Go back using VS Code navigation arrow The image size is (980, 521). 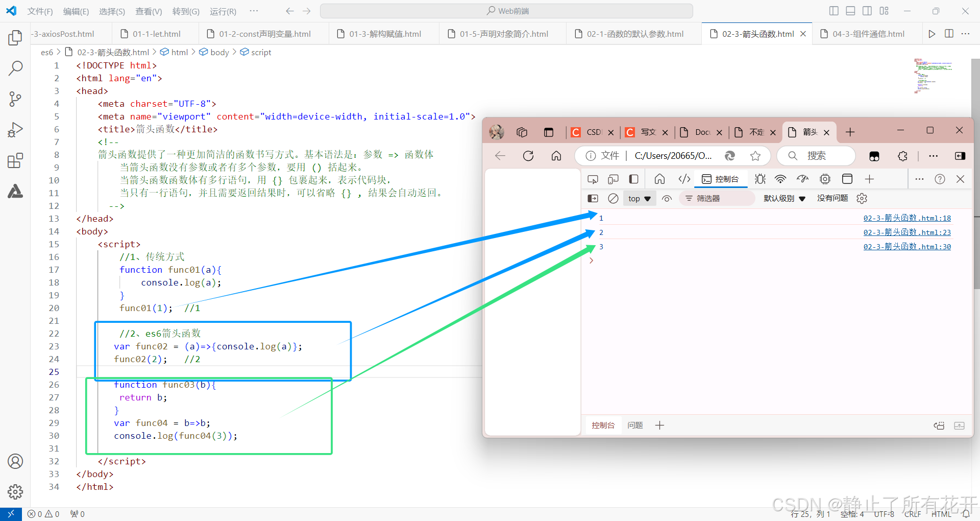[x=289, y=11]
